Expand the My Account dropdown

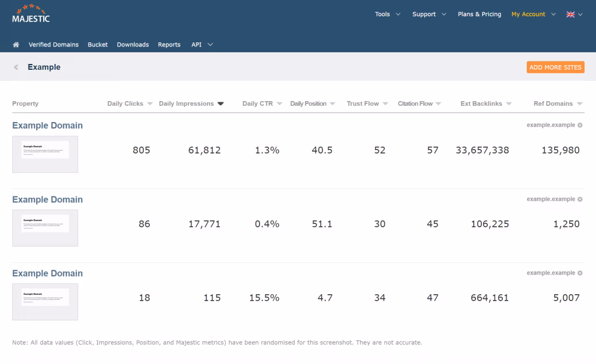[x=533, y=15]
